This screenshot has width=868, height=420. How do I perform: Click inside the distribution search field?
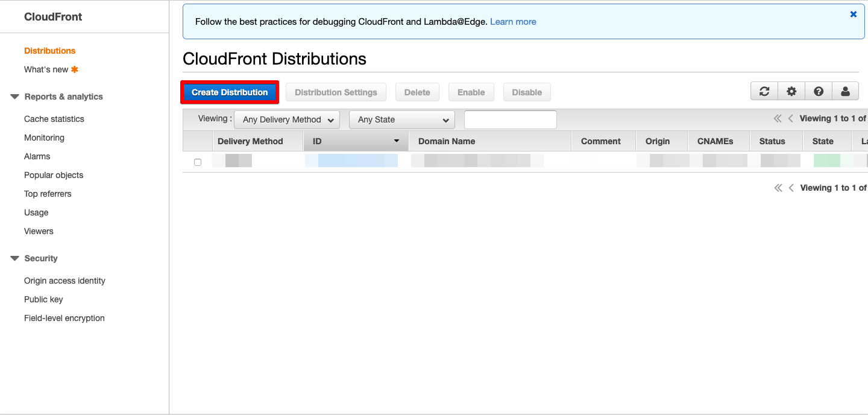510,119
